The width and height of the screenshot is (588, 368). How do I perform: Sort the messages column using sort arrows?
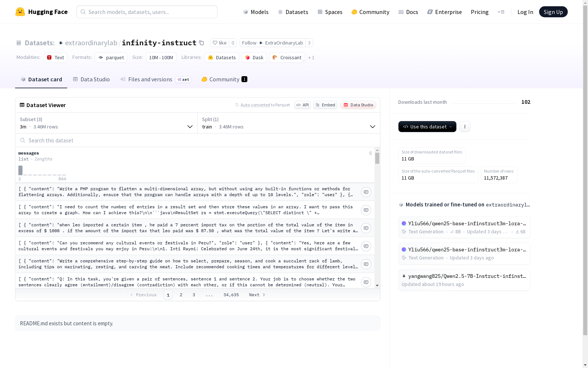(370, 153)
